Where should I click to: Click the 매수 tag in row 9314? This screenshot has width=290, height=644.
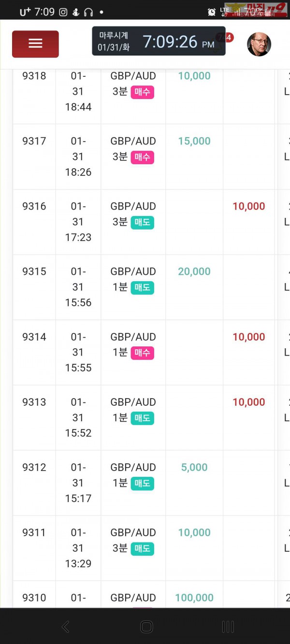tap(142, 353)
